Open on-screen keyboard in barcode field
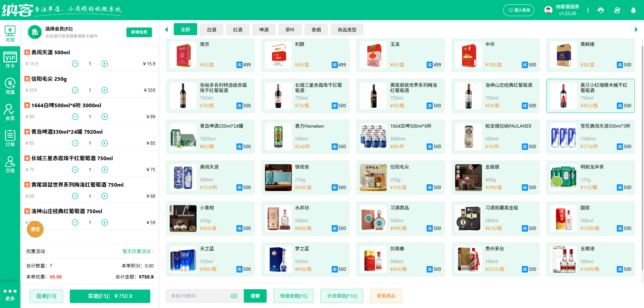Viewport: 644px width, 308px height. 234,296
